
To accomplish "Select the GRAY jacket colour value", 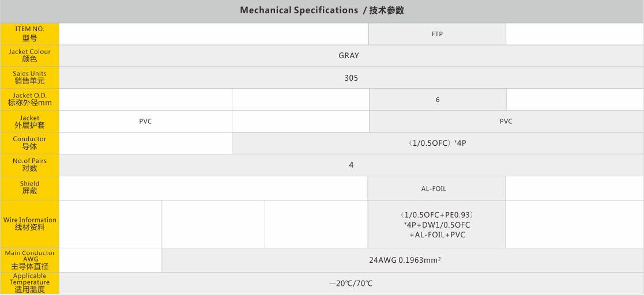I will (348, 56).
